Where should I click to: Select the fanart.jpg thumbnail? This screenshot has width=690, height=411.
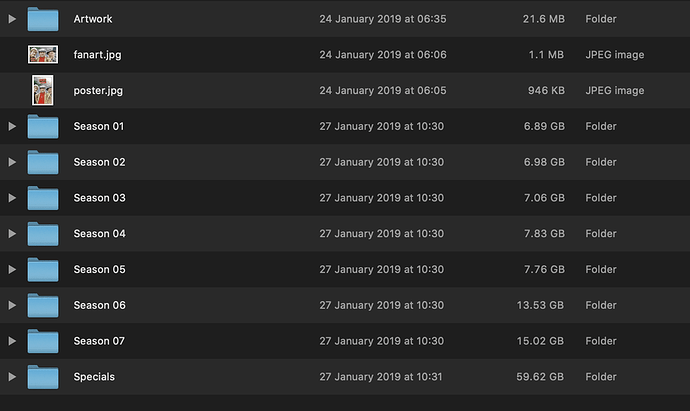click(42, 55)
